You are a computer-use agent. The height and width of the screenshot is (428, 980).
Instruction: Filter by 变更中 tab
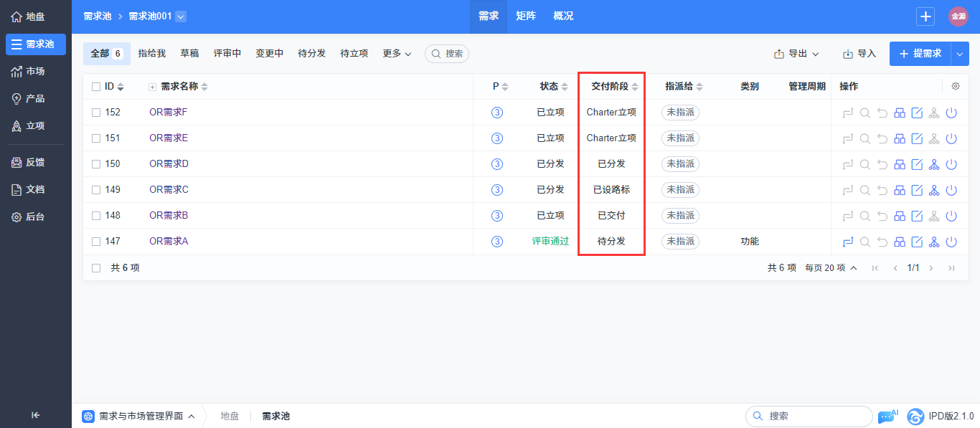270,54
